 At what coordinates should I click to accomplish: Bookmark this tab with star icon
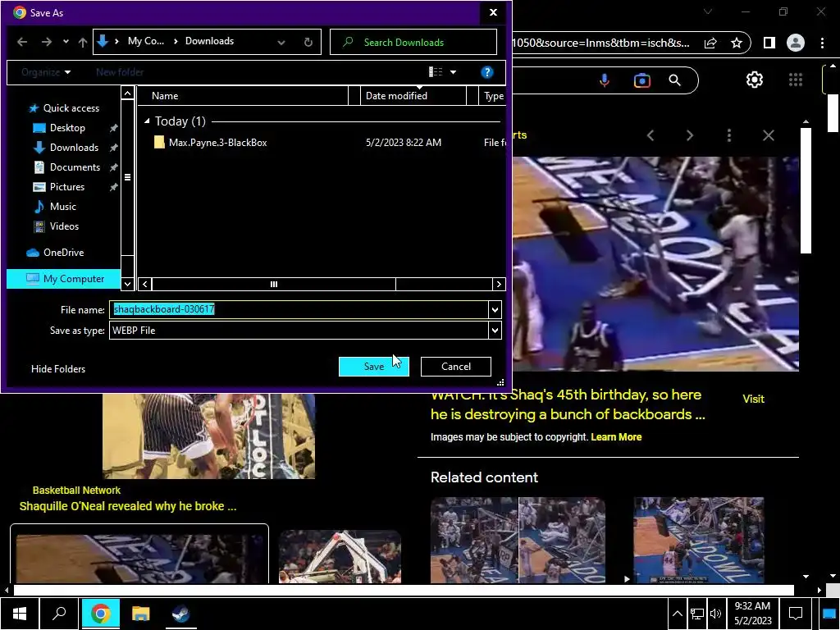[x=737, y=43]
